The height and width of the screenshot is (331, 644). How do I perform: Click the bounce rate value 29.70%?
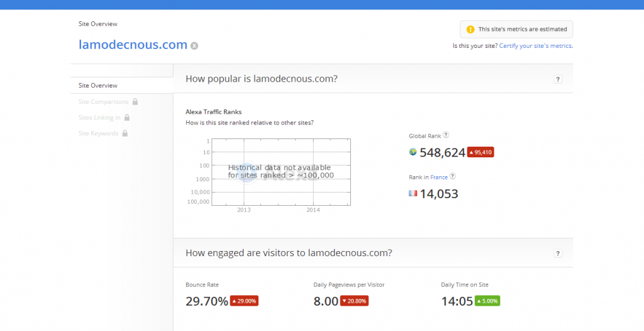(206, 301)
